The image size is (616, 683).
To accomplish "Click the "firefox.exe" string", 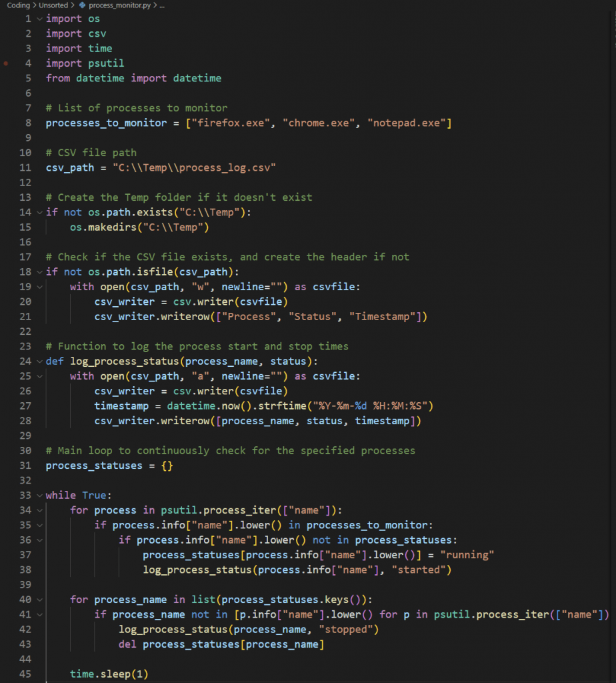I will point(231,123).
